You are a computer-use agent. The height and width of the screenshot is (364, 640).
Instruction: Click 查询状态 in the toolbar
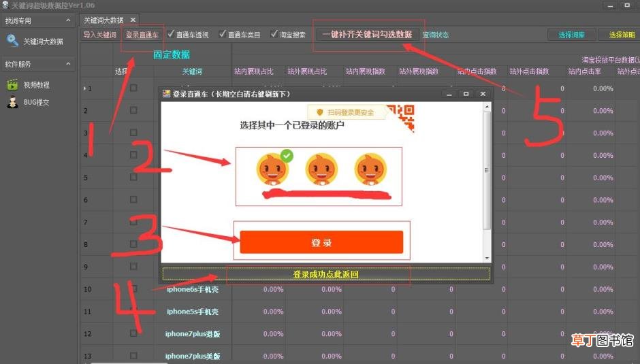point(436,35)
